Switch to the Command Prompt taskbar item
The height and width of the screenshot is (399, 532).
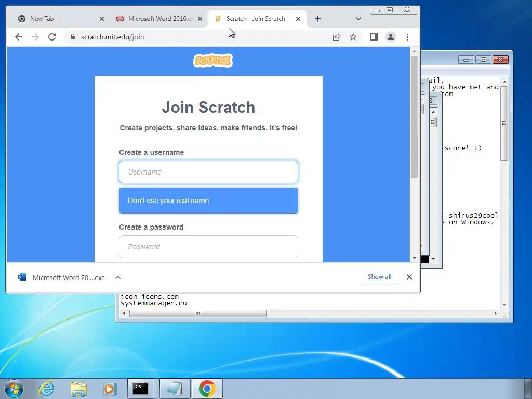[x=140, y=389]
